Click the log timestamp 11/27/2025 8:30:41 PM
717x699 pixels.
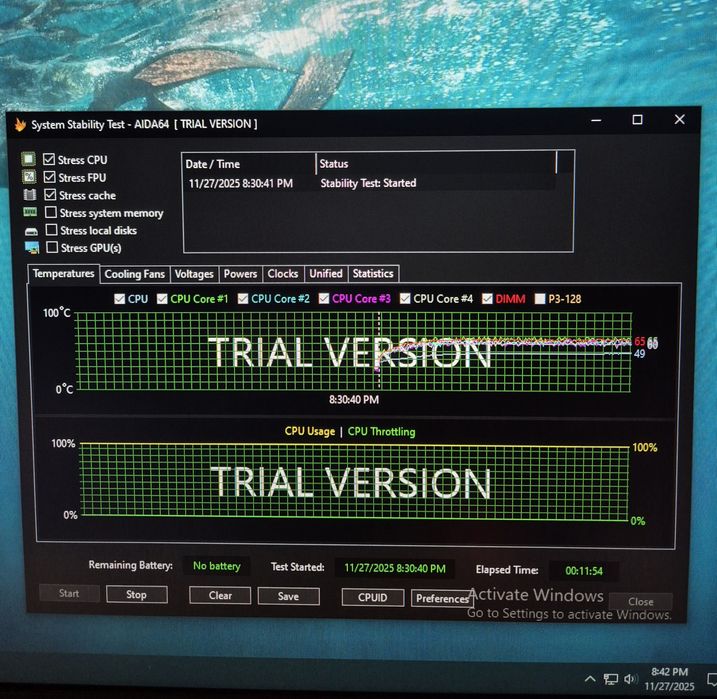(x=241, y=184)
